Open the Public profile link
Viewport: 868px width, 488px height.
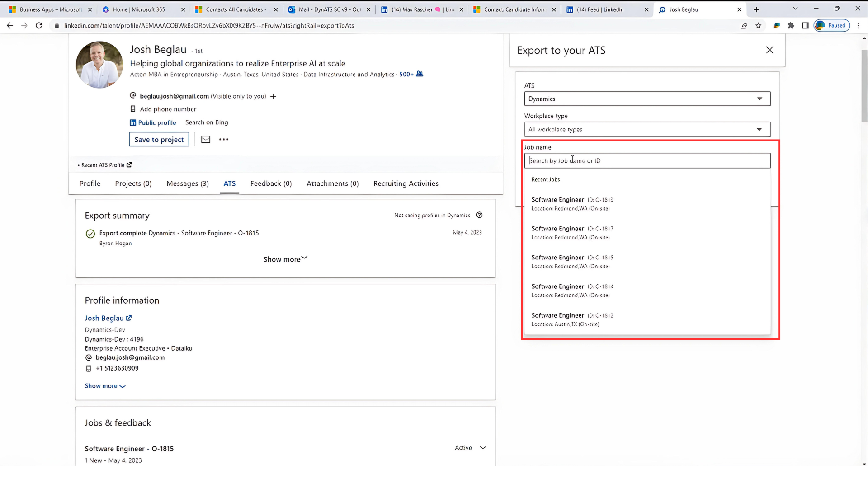point(153,122)
